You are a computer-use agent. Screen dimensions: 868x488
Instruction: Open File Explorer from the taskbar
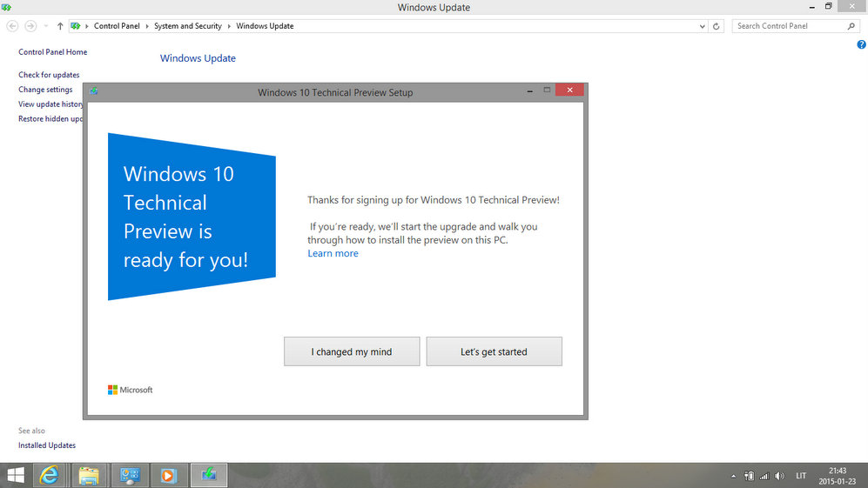(x=89, y=475)
